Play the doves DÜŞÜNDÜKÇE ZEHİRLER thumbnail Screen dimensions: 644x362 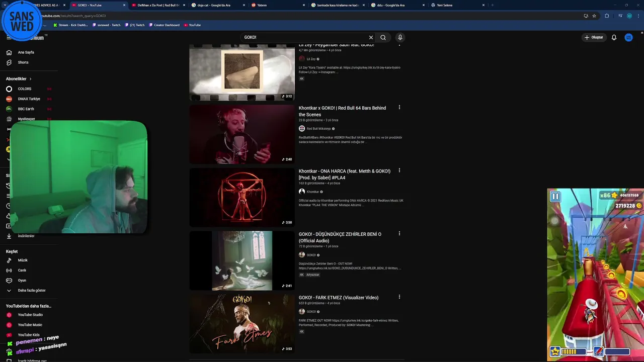(x=242, y=260)
